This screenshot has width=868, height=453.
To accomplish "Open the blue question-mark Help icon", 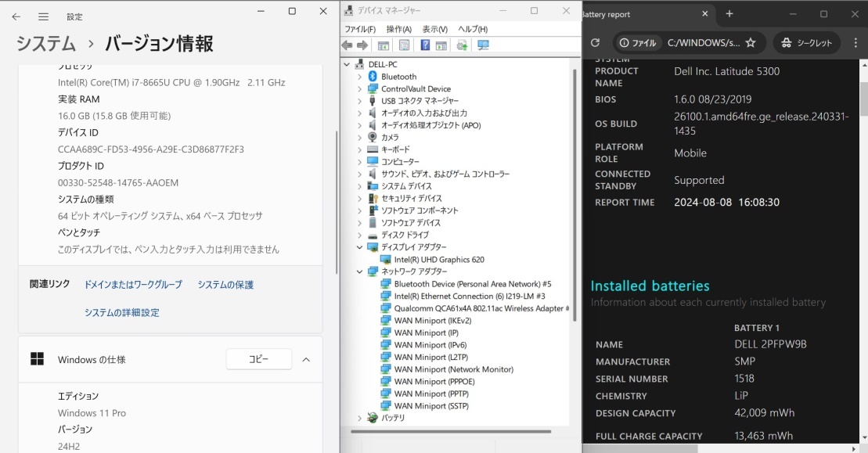I will coord(425,45).
